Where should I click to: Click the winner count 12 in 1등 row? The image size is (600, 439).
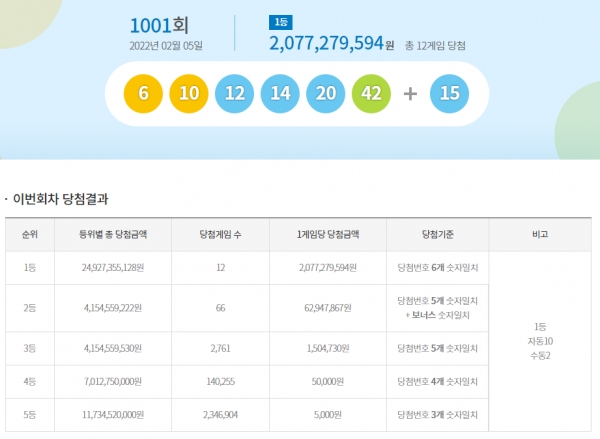(220, 268)
